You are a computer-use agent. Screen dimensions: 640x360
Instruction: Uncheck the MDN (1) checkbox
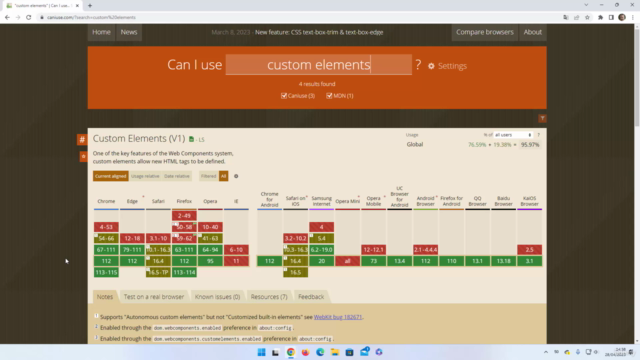click(329, 96)
